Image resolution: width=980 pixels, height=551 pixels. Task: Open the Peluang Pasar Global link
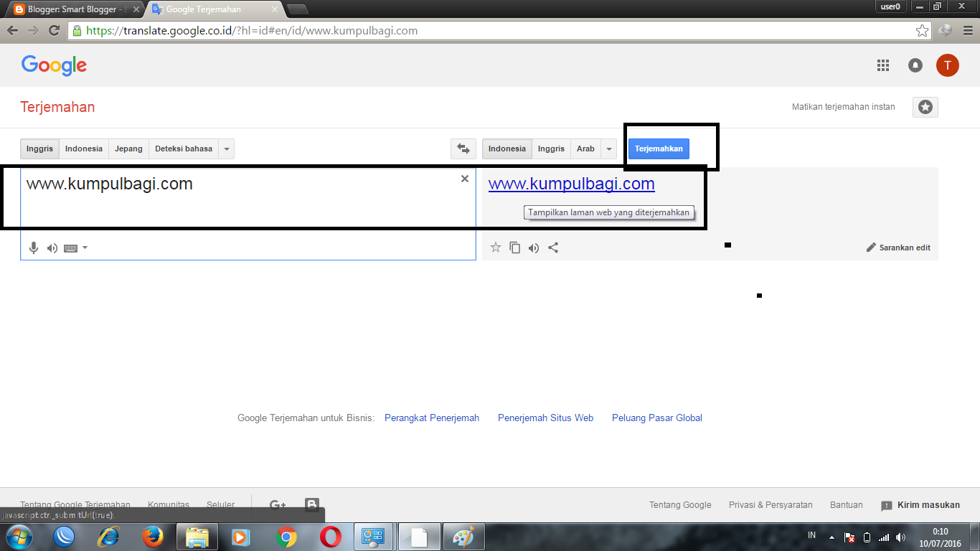click(657, 418)
